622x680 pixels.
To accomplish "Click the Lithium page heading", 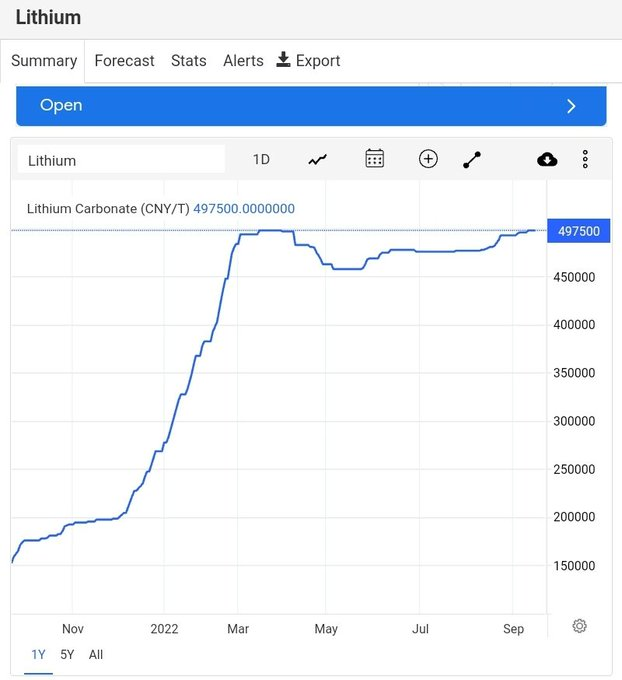I will click(x=48, y=18).
